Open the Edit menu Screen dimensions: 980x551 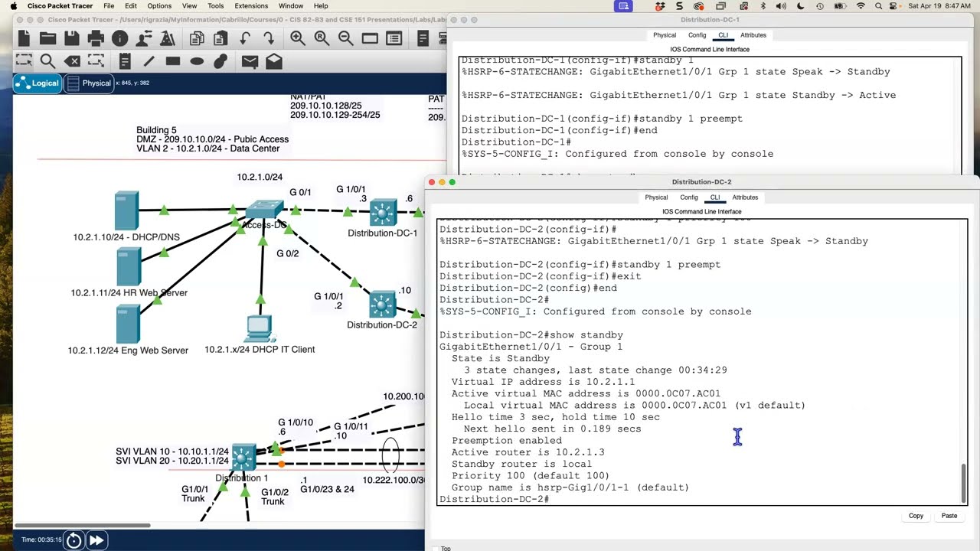(x=131, y=6)
